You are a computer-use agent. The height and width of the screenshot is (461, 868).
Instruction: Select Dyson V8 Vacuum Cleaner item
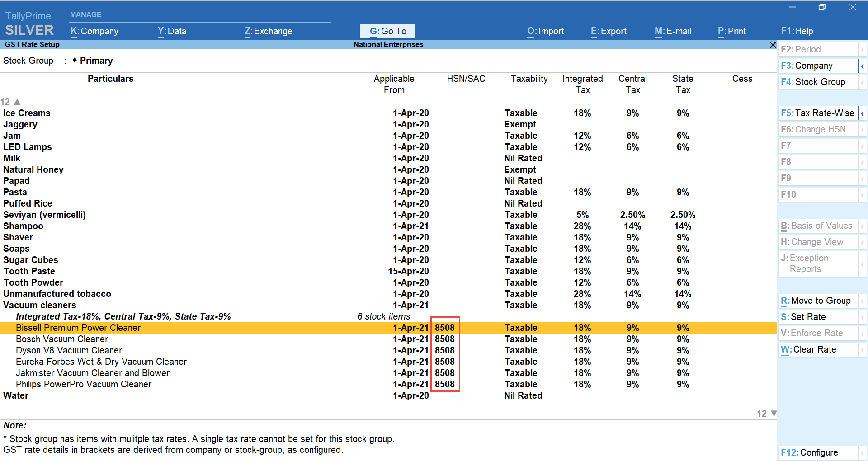click(x=388, y=350)
